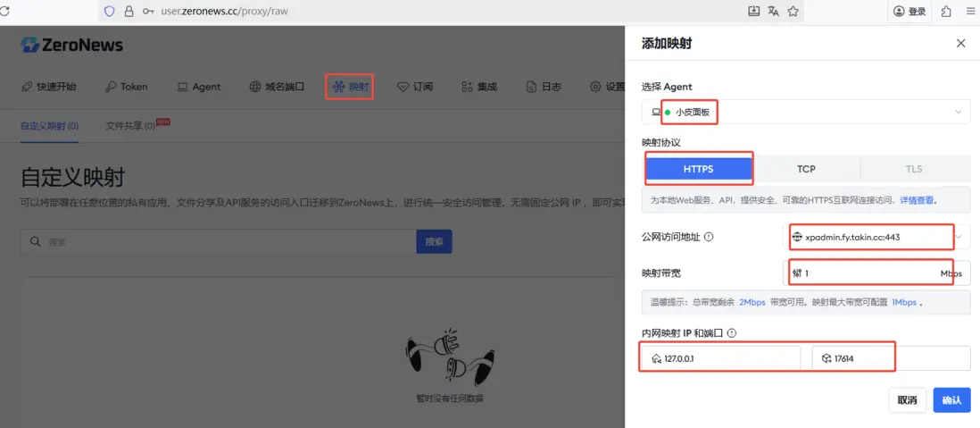Image resolution: width=980 pixels, height=428 pixels.
Task: Click the 取消 button
Action: point(907,399)
